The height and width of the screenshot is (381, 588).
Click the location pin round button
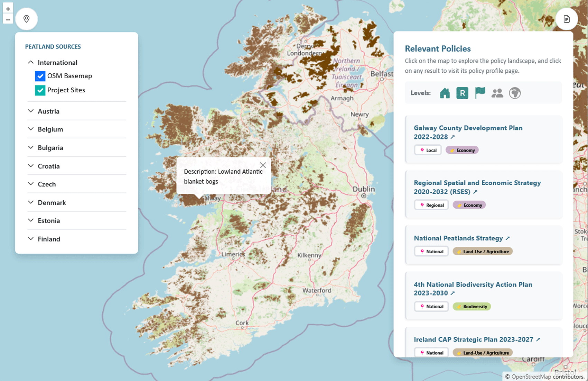click(x=26, y=19)
